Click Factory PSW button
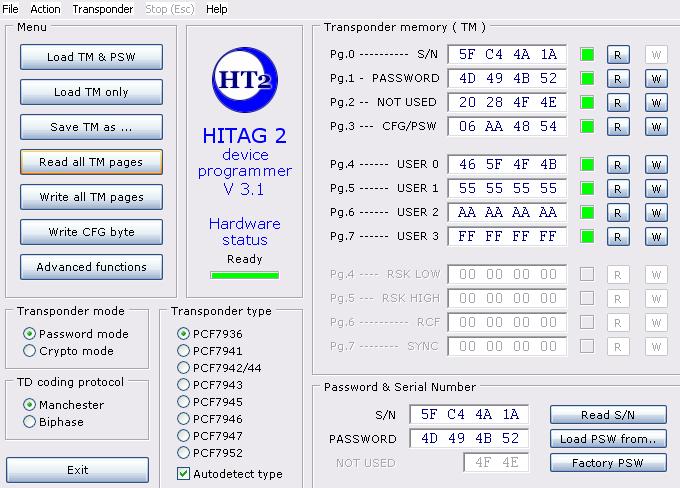Viewport: 680px width, 488px height. point(608,463)
